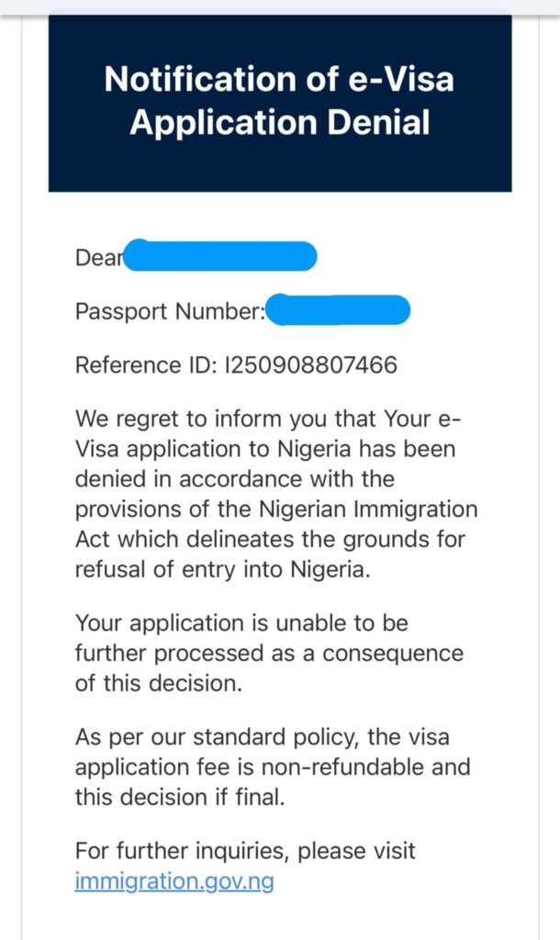This screenshot has width=560, height=940.
Task: Click the "Passport Number:" label
Action: 170,312
